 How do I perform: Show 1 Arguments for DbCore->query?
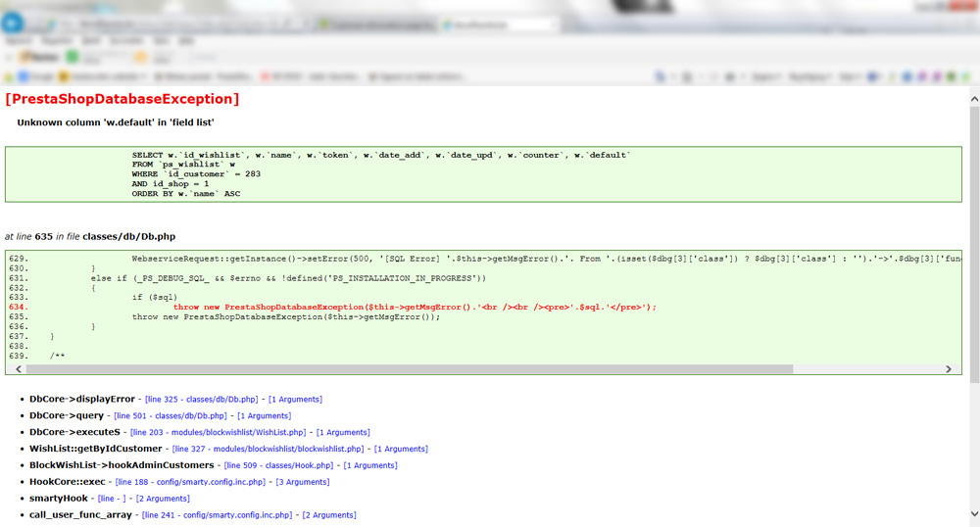point(265,416)
